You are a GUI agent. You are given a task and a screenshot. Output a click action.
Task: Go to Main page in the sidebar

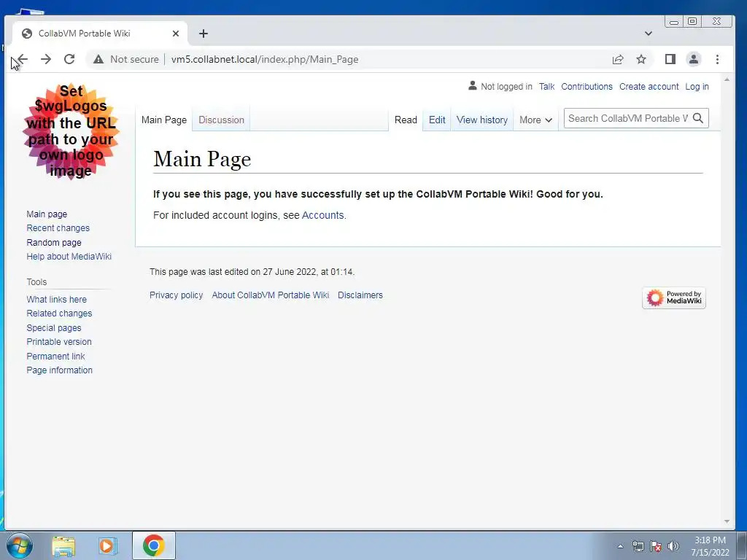[x=47, y=214]
